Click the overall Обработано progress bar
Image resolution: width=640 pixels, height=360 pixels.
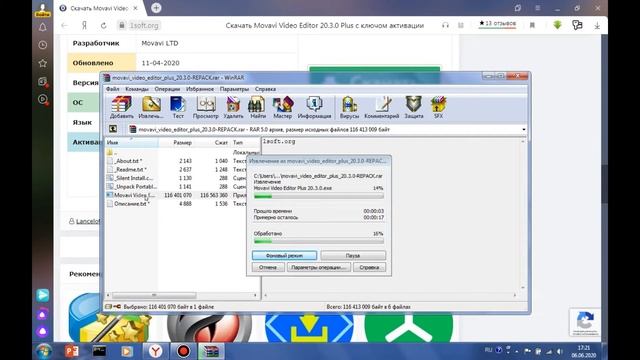[x=318, y=241]
